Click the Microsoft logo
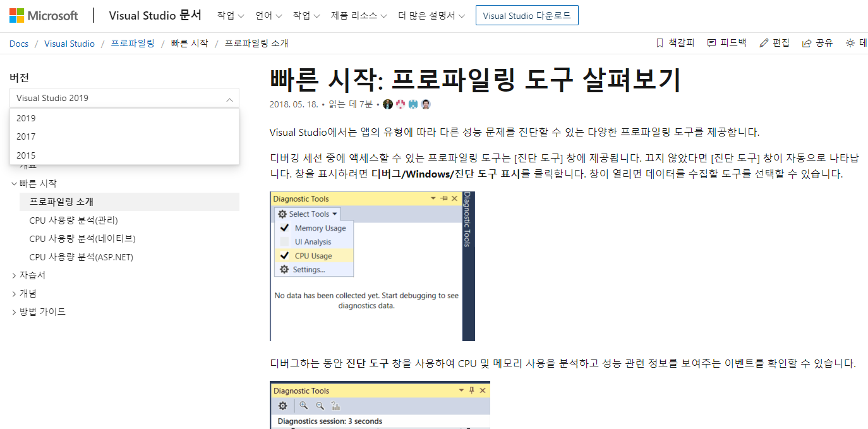868x429 pixels. click(44, 15)
